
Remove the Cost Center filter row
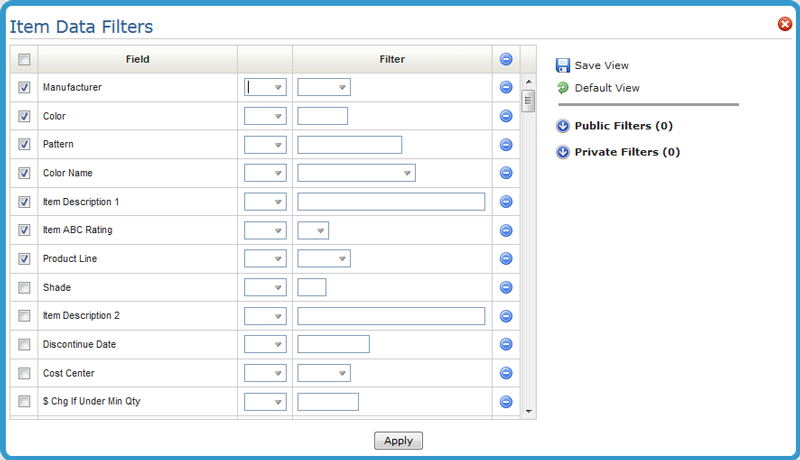(506, 373)
